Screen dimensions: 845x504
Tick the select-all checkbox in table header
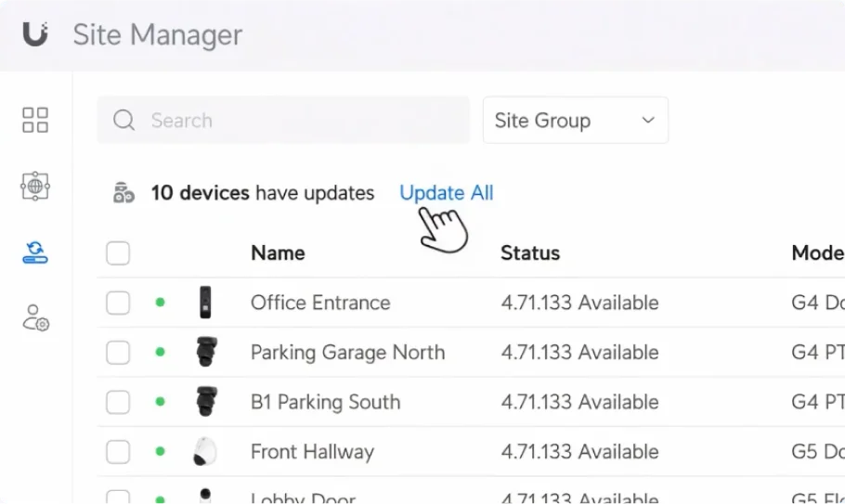coord(118,253)
